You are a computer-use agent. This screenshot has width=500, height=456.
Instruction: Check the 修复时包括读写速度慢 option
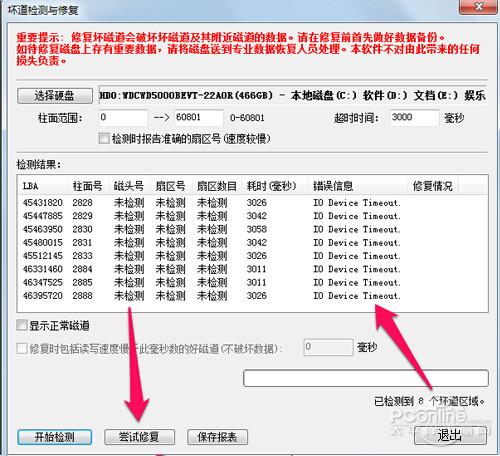pos(22,349)
